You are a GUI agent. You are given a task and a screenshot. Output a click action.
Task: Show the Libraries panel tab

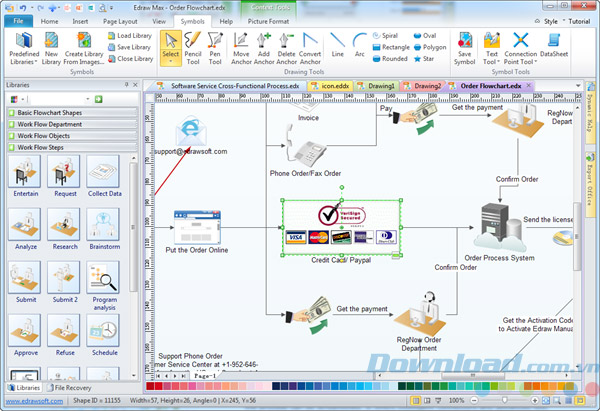24,388
